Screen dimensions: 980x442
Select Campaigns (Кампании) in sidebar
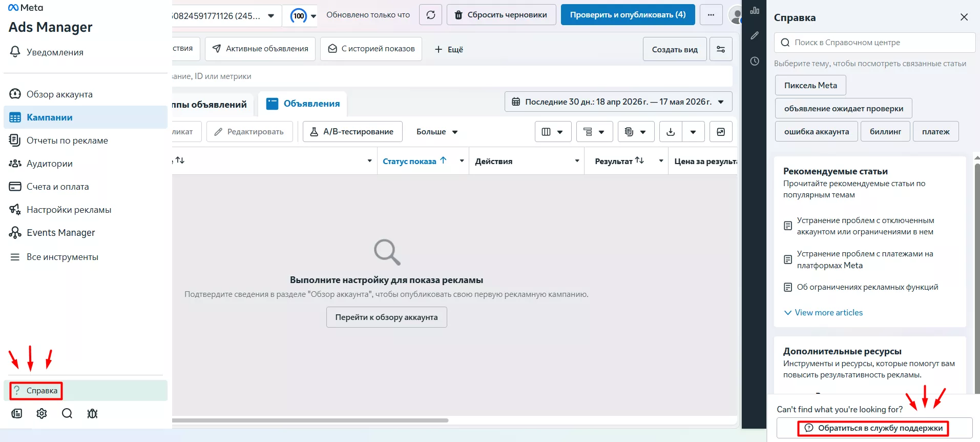[86, 117]
